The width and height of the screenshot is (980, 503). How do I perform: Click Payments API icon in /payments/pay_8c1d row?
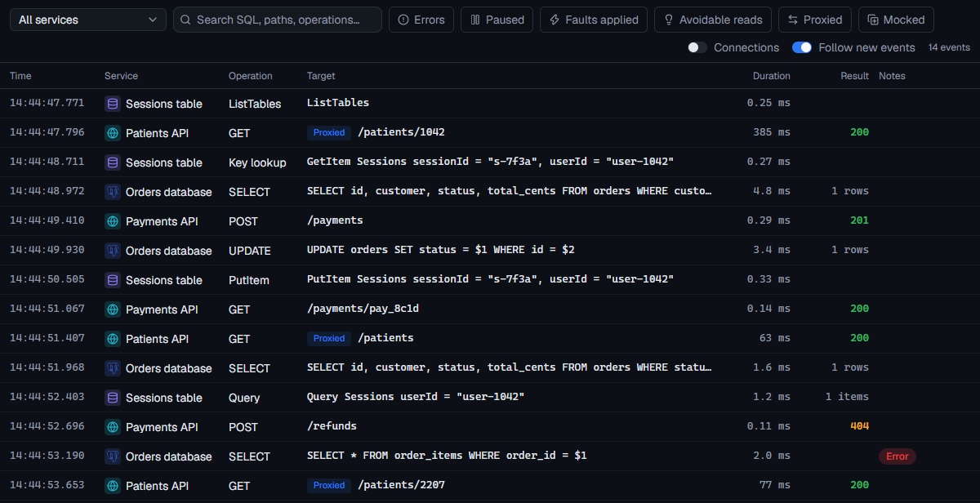(x=113, y=309)
